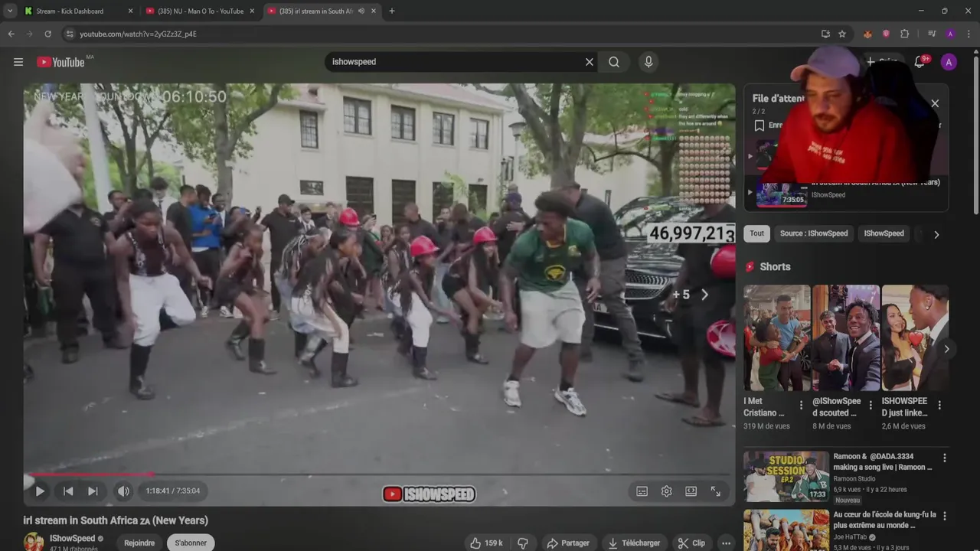Image resolution: width=980 pixels, height=551 pixels.
Task: Share the video via Partager
Action: (x=568, y=543)
